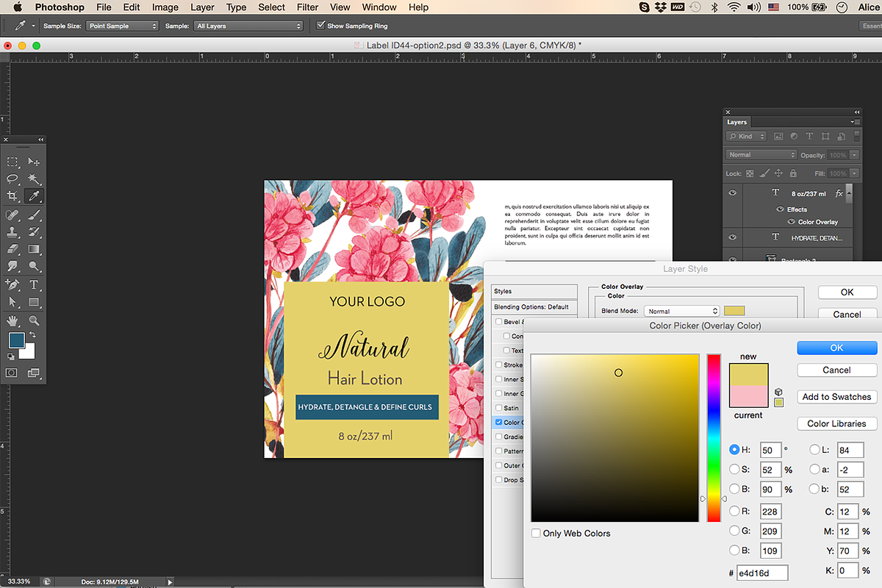Open Blend Mode dropdown in Color Overlay
This screenshot has width=882, height=588.
pos(681,311)
